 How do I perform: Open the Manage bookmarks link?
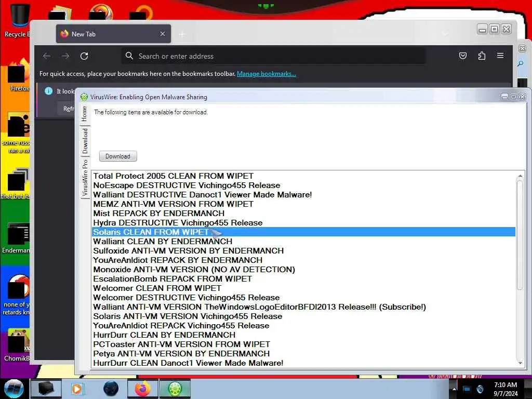(x=267, y=74)
